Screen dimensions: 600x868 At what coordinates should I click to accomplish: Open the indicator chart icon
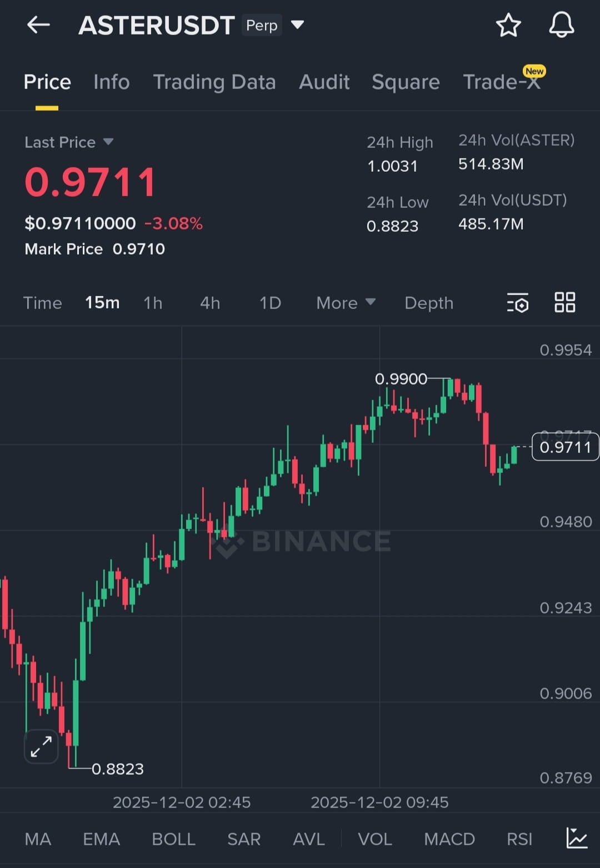[577, 838]
